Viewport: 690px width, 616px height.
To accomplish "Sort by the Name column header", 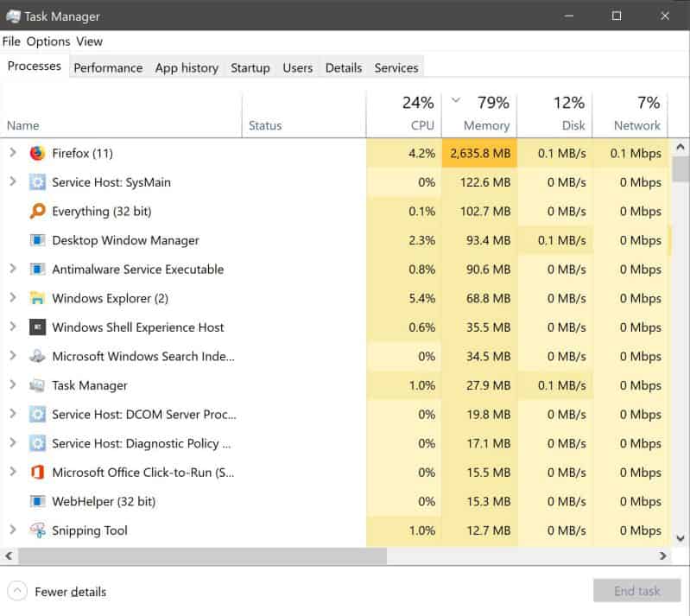I will tap(121, 115).
